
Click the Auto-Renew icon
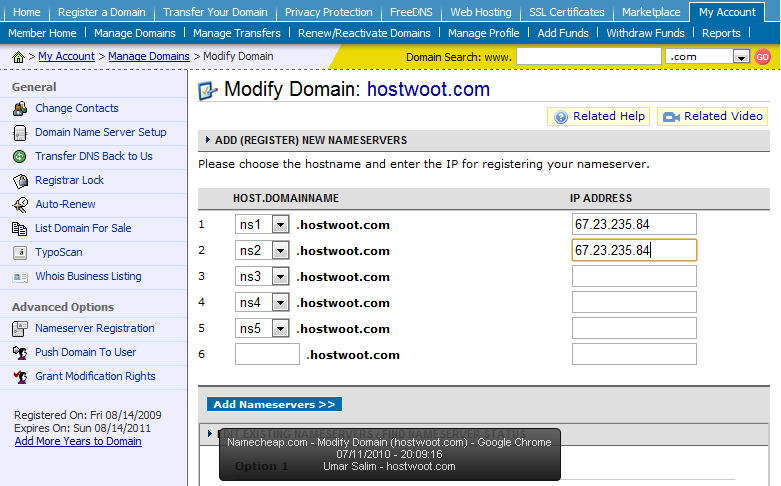coord(20,205)
